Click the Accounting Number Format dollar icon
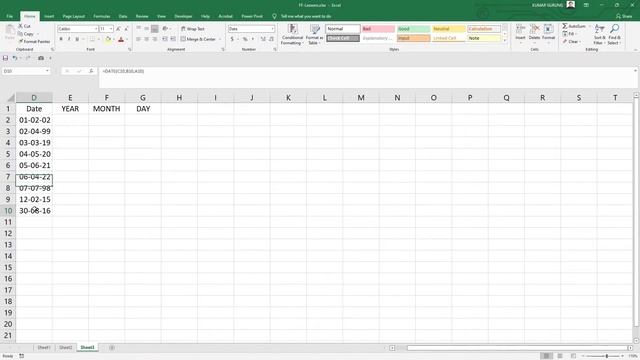 (232, 39)
